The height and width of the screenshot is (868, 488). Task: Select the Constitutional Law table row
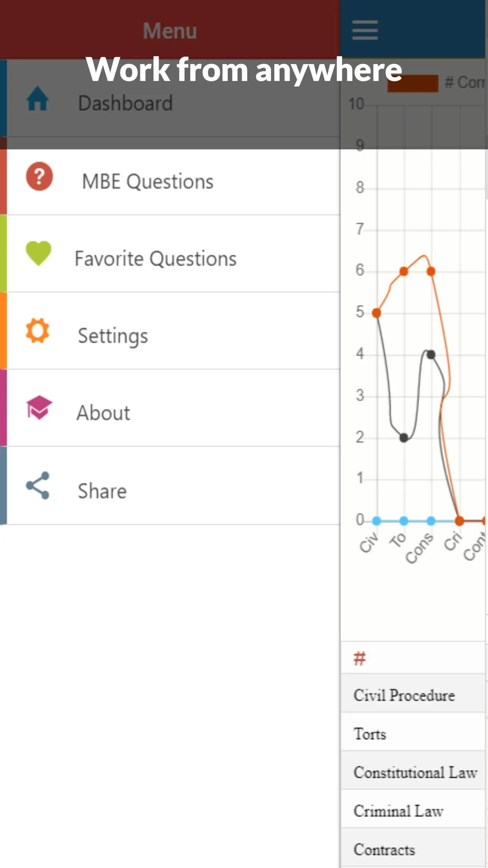coord(413,772)
